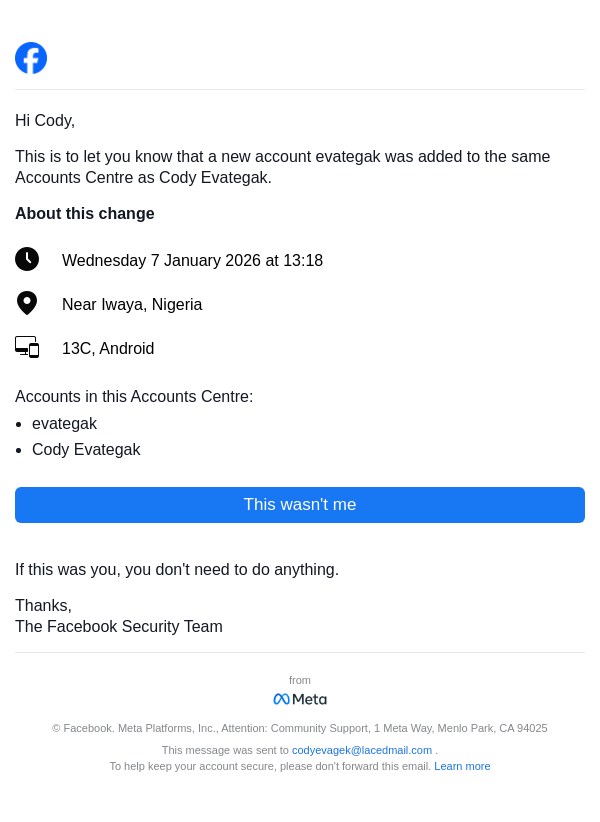Screen dimensions: 600x822
Task: Click the location pin icon
Action: [27, 303]
